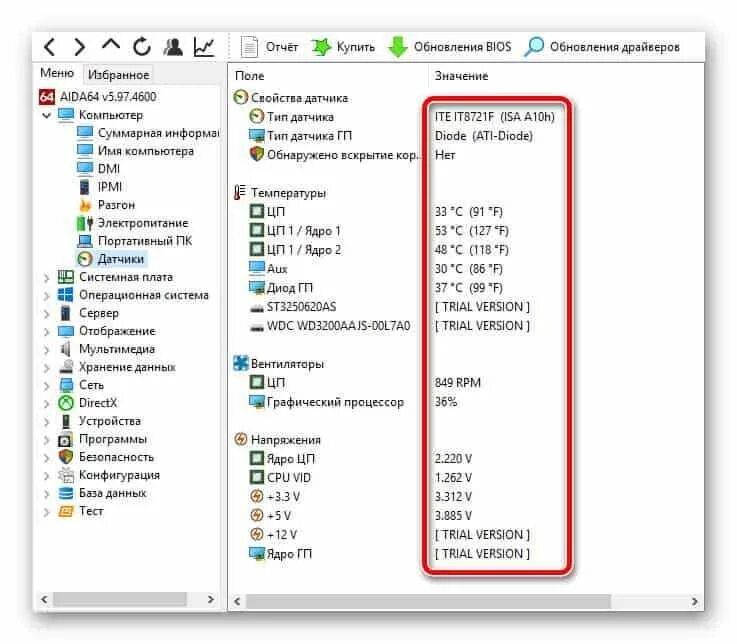Click the Refresh icon
Viewport: 737px width, 644px height.
pyautogui.click(x=141, y=47)
